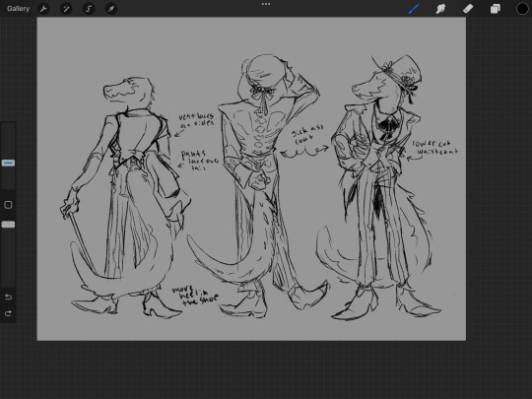Click the brush size slider handle
This screenshot has width=532, height=399.
point(8,164)
